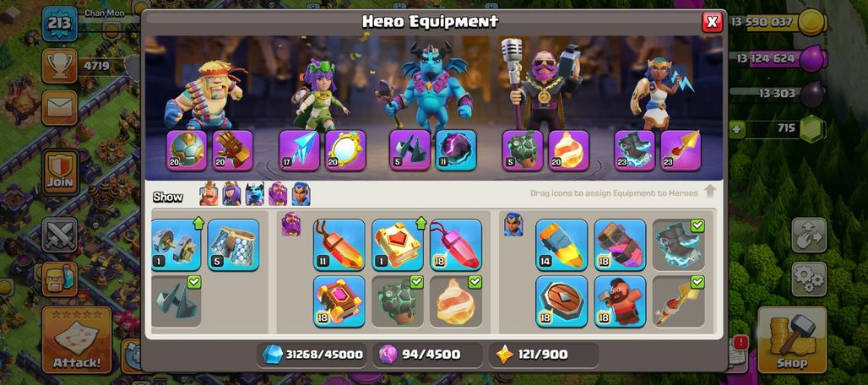The width and height of the screenshot is (868, 385).
Task: Add gems with the green plus
Action: 737,129
